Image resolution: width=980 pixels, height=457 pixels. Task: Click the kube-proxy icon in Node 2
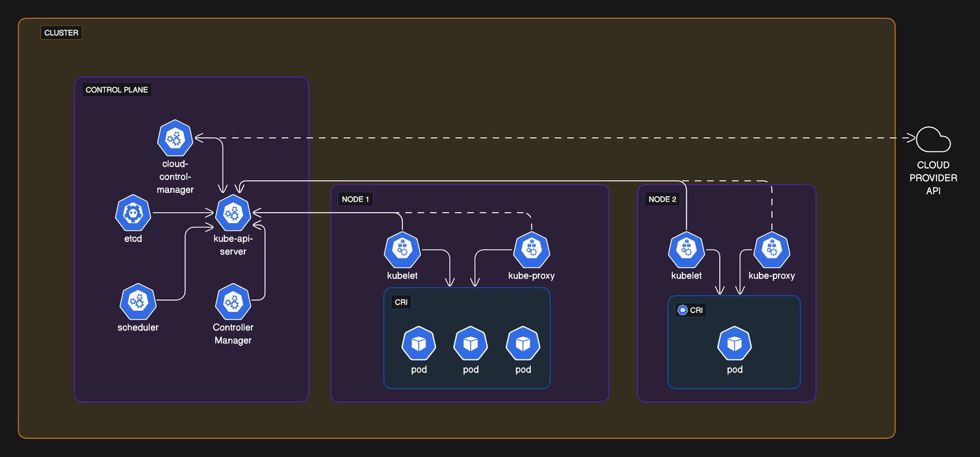tap(772, 250)
